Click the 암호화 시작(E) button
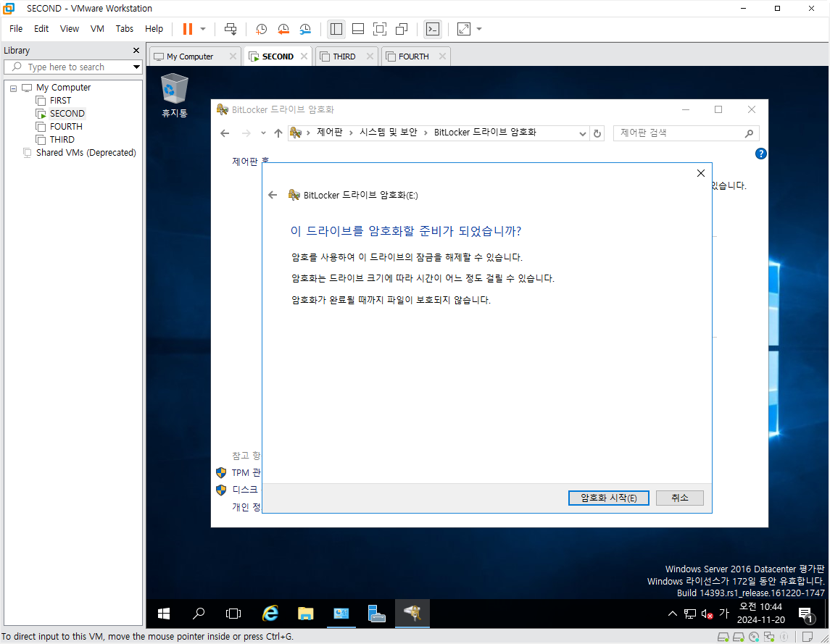The image size is (830, 644). click(x=609, y=498)
